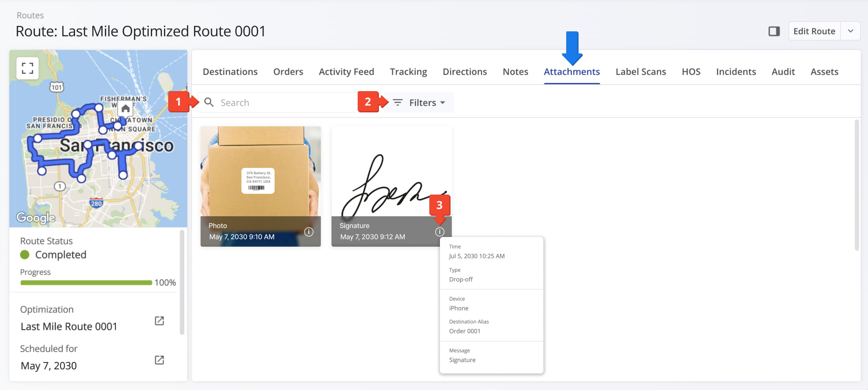This screenshot has height=390, width=868.
Task: Open the Notes tab
Action: (x=515, y=72)
